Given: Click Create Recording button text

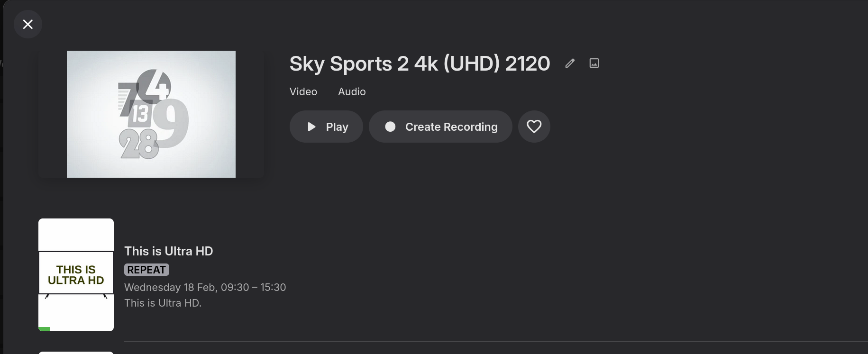Looking at the screenshot, I should point(451,127).
